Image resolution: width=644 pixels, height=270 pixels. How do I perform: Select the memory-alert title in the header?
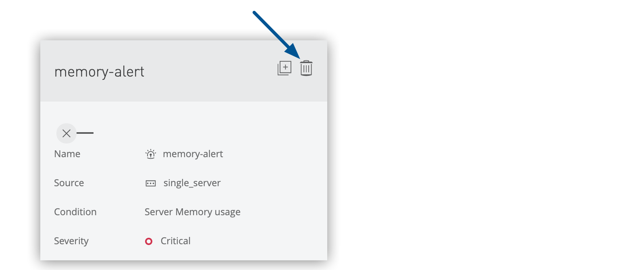tap(100, 71)
